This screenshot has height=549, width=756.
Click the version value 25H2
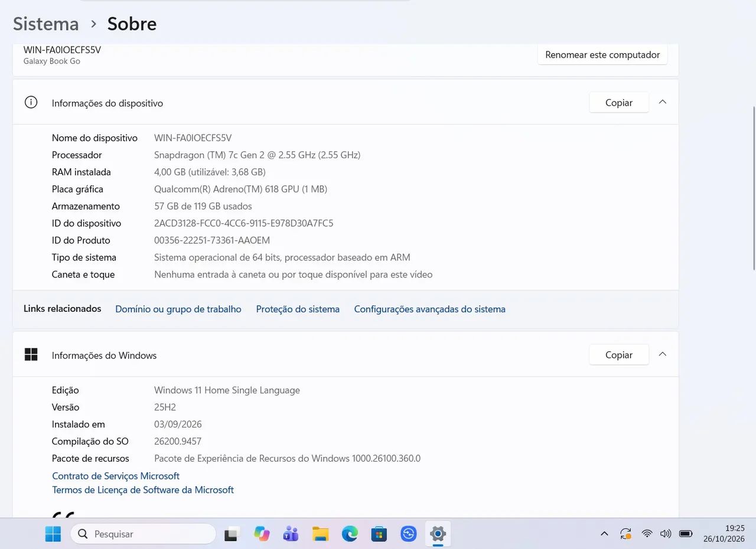click(x=165, y=407)
